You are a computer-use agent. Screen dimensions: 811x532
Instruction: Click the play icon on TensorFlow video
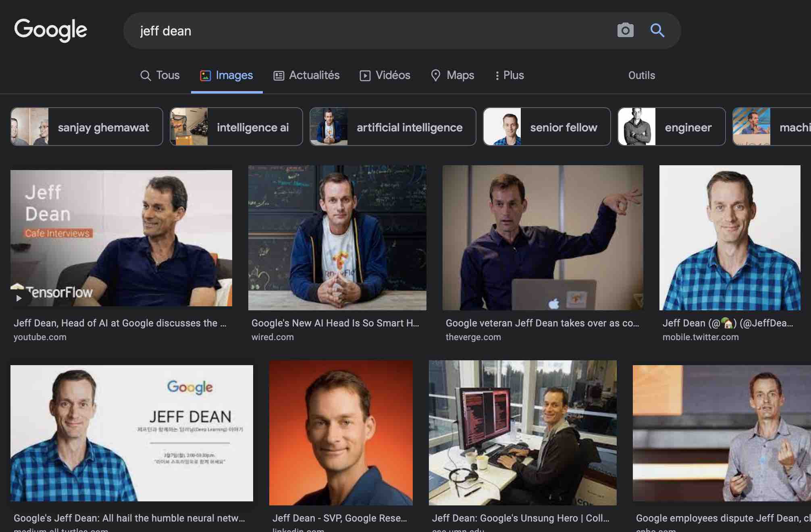coord(19,298)
